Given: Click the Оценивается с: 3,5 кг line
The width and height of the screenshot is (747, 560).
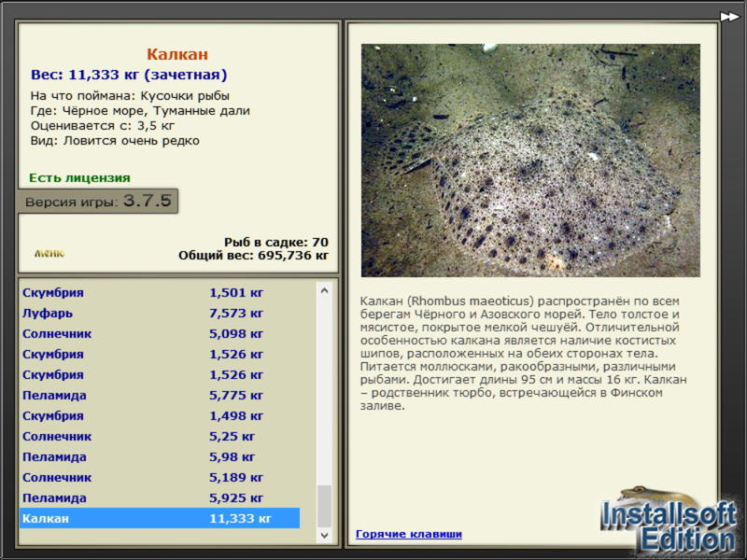Looking at the screenshot, I should pyautogui.click(x=103, y=126).
